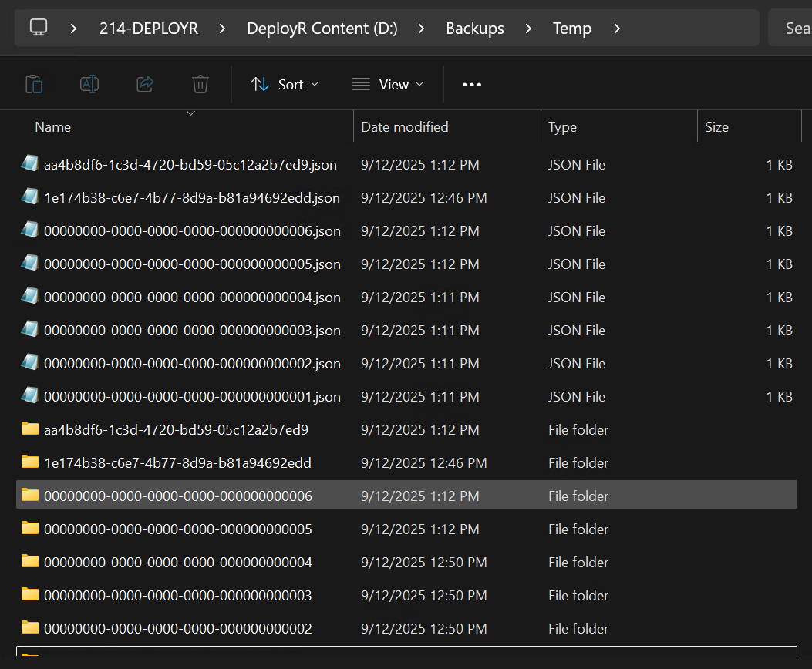The height and width of the screenshot is (669, 812).
Task: Click file icon for 000000000004.json
Action: click(29, 295)
